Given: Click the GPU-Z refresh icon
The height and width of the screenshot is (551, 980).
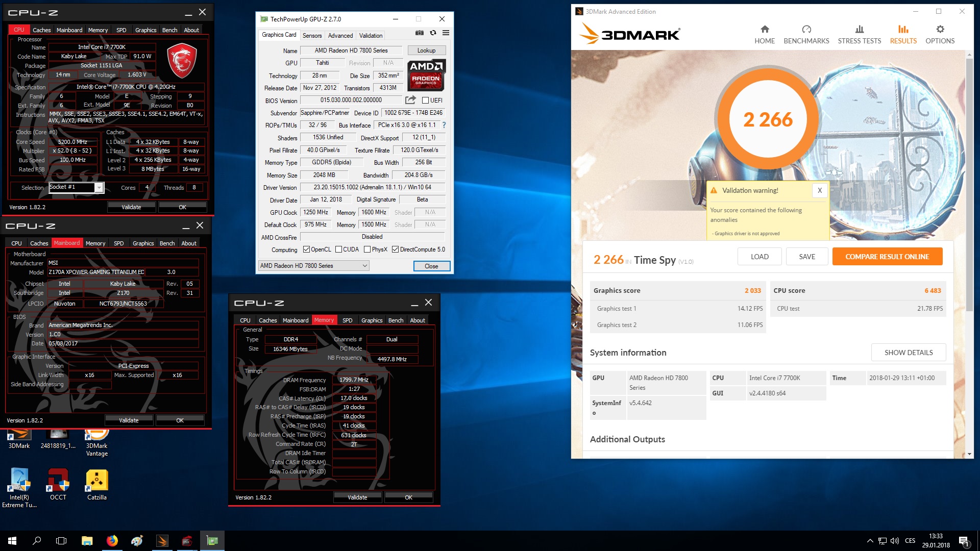Looking at the screenshot, I should pyautogui.click(x=433, y=33).
